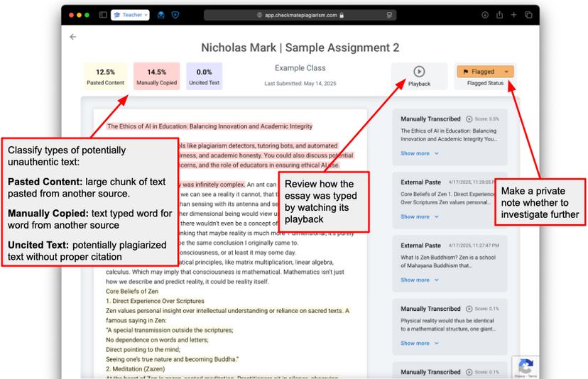The height and width of the screenshot is (379, 588).
Task: Click External Paste card dated 11:28:05 PM
Action: tap(450, 200)
